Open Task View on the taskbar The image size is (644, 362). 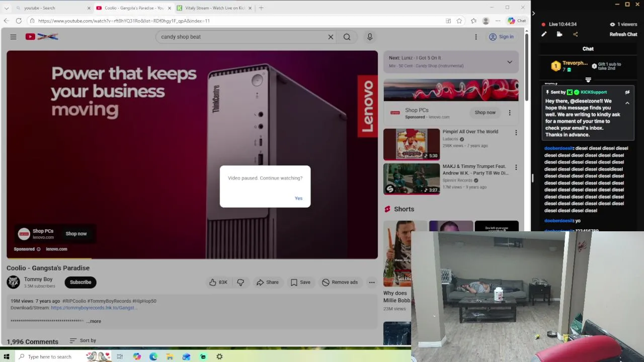click(x=120, y=356)
